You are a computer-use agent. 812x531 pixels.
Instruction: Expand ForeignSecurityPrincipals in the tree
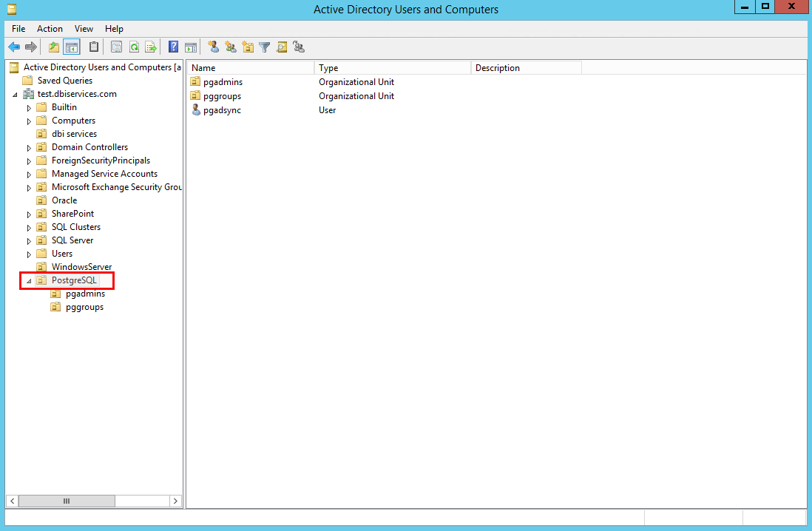coord(29,161)
